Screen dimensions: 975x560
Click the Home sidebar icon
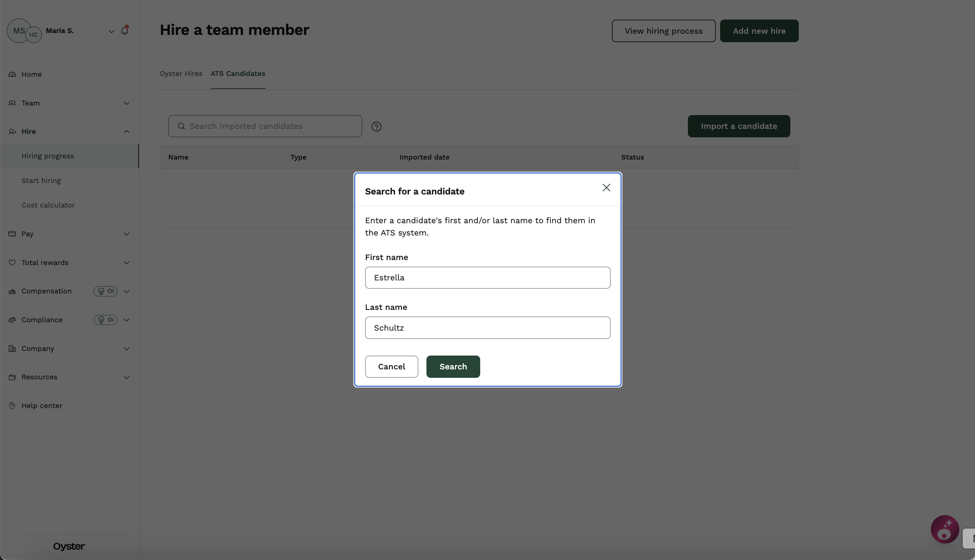click(12, 74)
